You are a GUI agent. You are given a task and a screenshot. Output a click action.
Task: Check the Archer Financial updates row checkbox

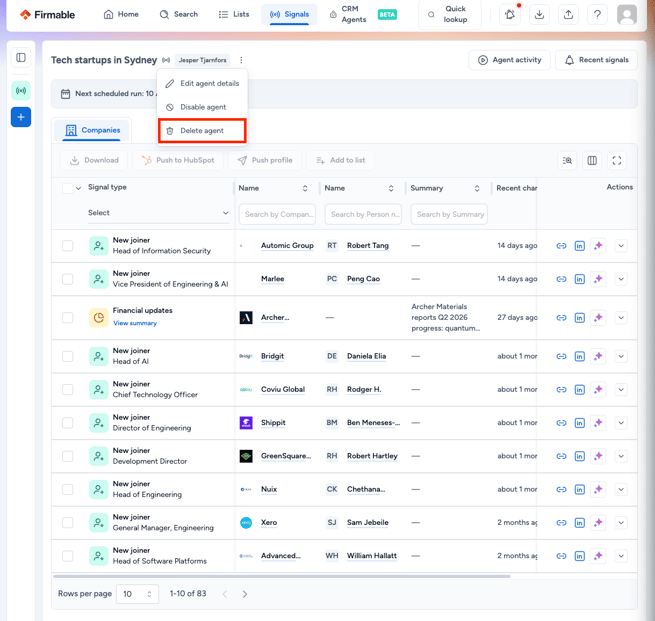click(67, 318)
